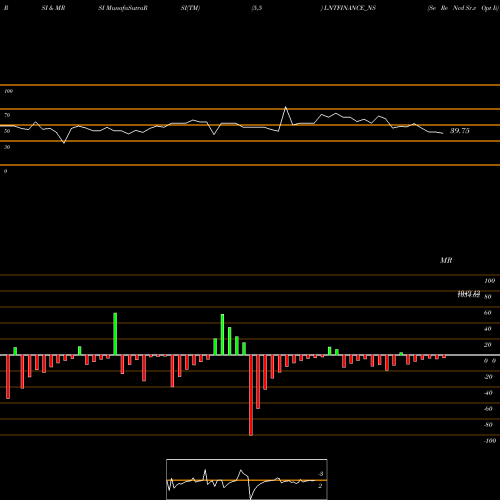Click the RSI line peak near 70
The height and width of the screenshot is (500, 500).
point(286,107)
